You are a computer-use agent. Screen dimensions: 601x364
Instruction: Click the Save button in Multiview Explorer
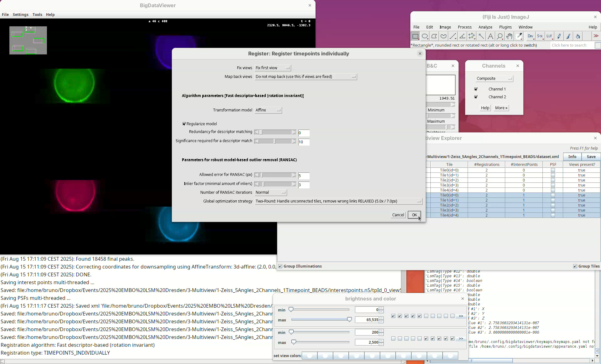591,157
